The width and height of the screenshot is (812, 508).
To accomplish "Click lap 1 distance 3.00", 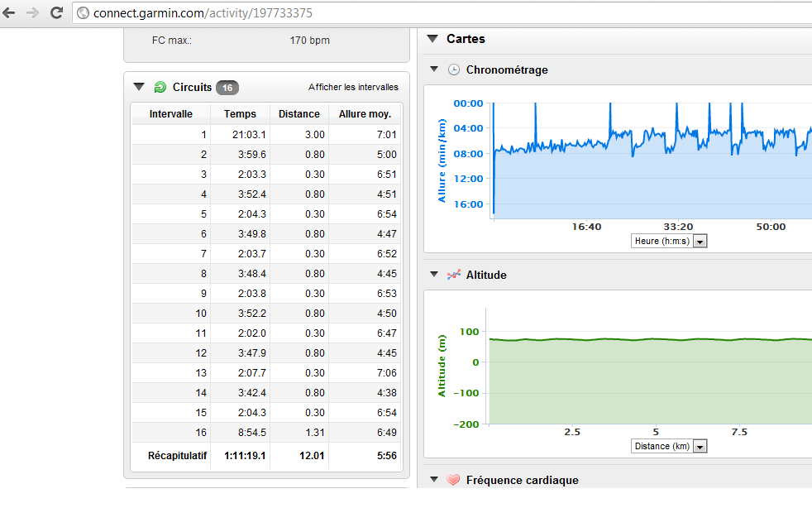I will [x=315, y=135].
